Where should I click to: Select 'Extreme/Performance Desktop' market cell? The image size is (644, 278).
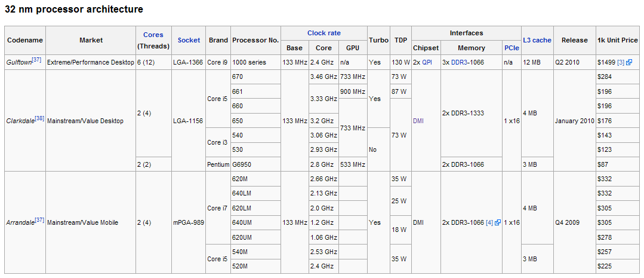pyautogui.click(x=91, y=62)
